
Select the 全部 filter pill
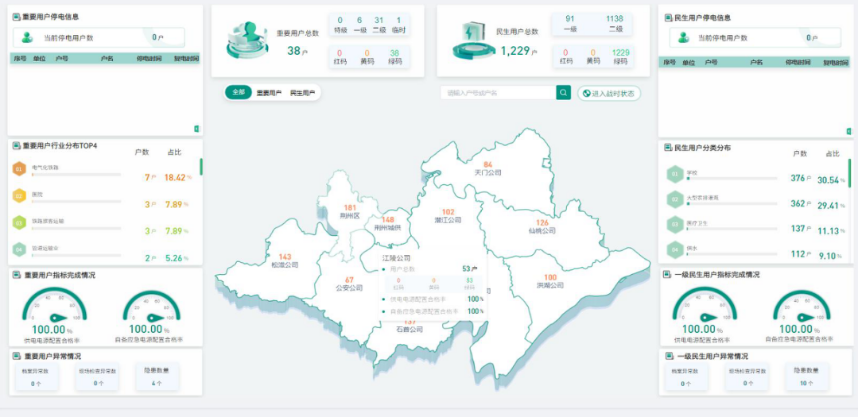point(237,93)
